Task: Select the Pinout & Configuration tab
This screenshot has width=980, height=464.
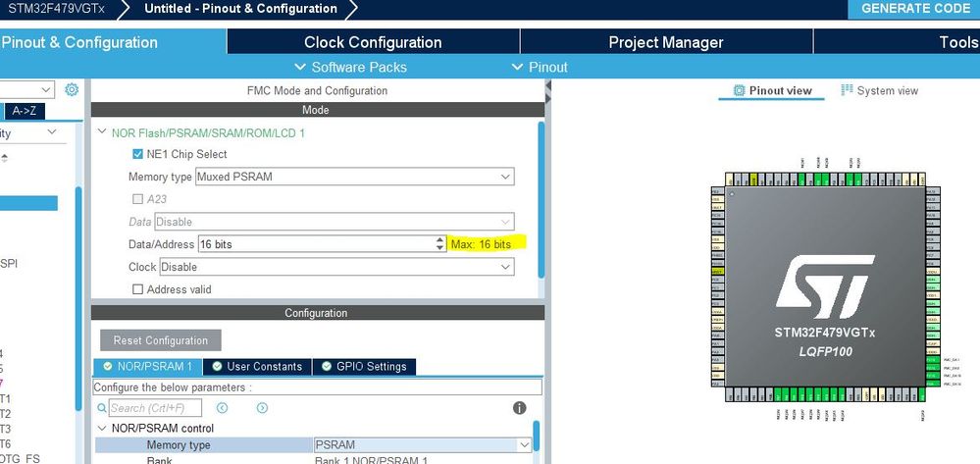Action: pyautogui.click(x=113, y=42)
